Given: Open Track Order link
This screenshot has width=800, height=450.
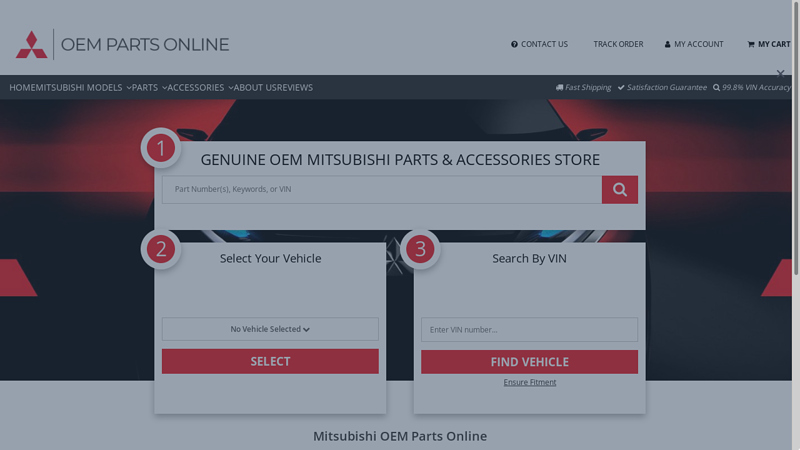Looking at the screenshot, I should [x=618, y=44].
